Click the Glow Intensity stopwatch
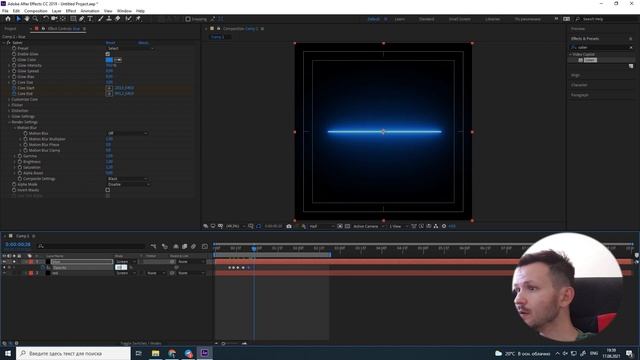 pos(14,65)
